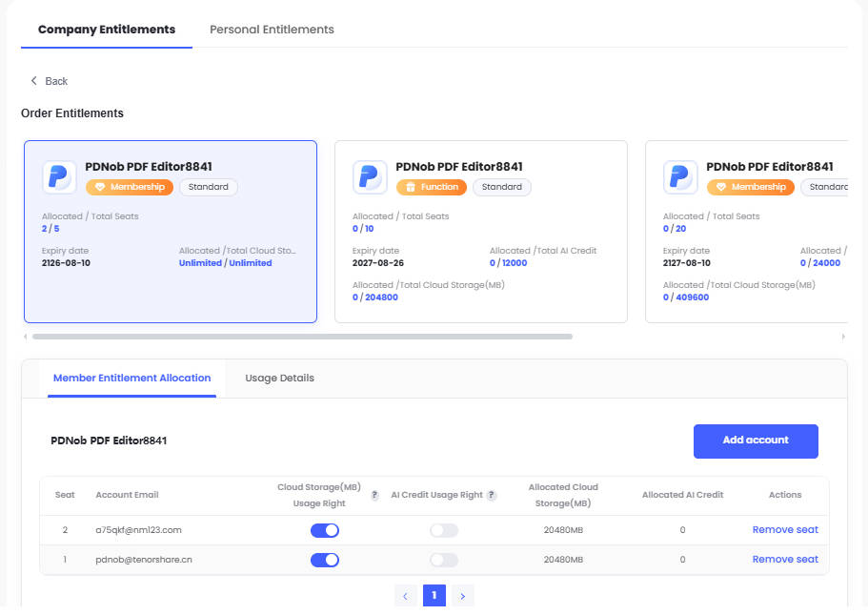Click help icon next to Cloud Storage Usage Right
Viewport: 868px width, 615px height.
[374, 495]
